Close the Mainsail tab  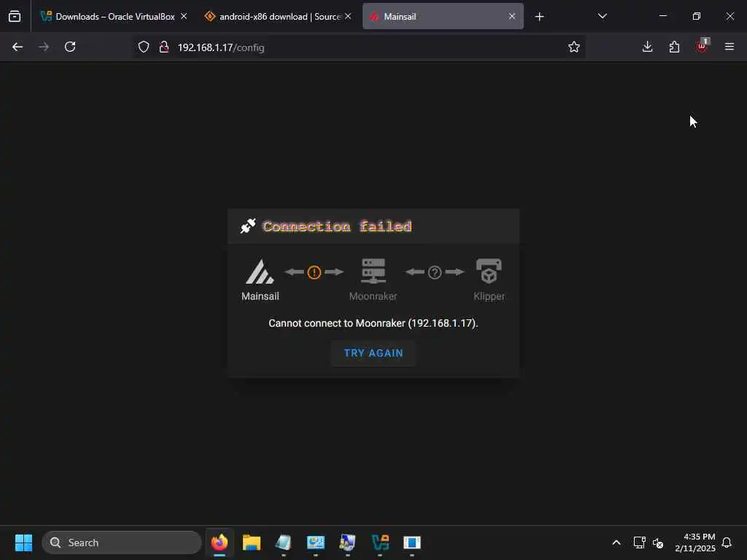point(511,16)
